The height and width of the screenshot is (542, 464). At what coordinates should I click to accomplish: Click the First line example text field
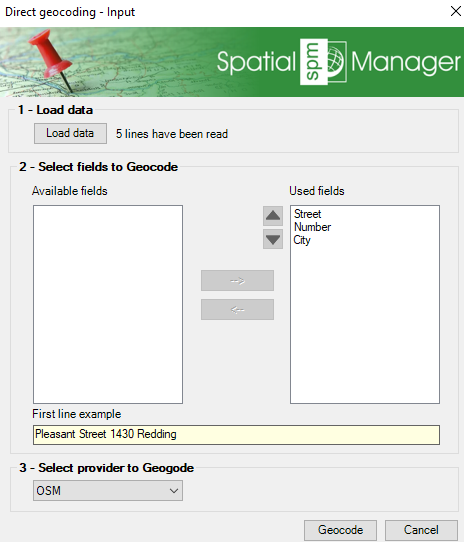[x=236, y=434]
